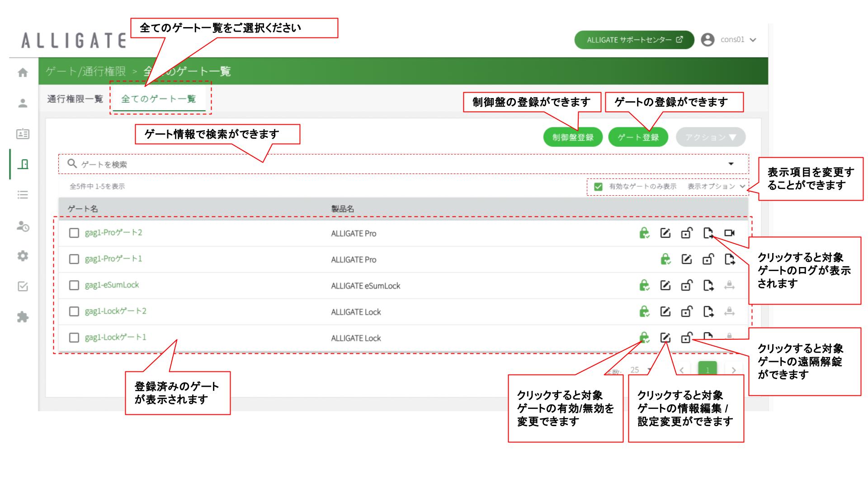Select the gate (door) sidebar icon
This screenshot has height=488, width=868.
(23, 164)
